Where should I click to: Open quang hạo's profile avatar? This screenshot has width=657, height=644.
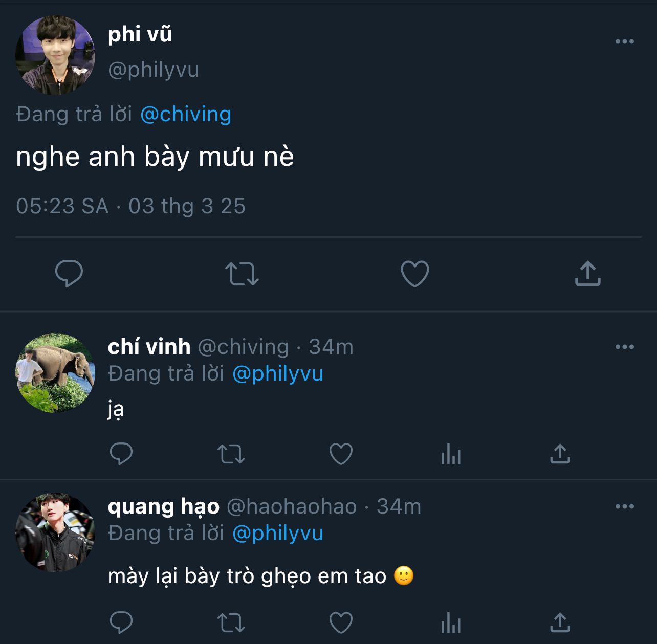pyautogui.click(x=55, y=532)
